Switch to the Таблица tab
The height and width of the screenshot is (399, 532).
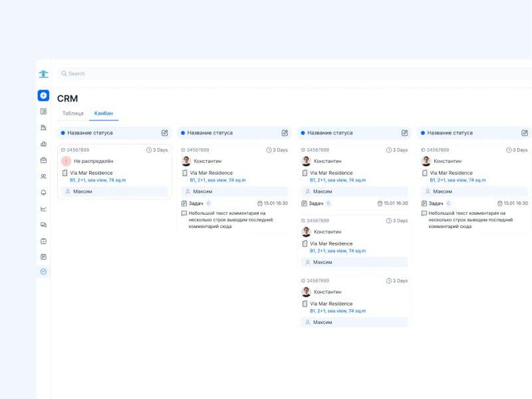(x=72, y=114)
